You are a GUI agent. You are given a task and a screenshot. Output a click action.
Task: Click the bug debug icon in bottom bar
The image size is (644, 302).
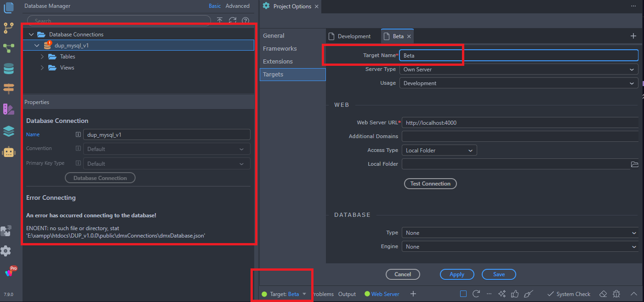coord(616,294)
